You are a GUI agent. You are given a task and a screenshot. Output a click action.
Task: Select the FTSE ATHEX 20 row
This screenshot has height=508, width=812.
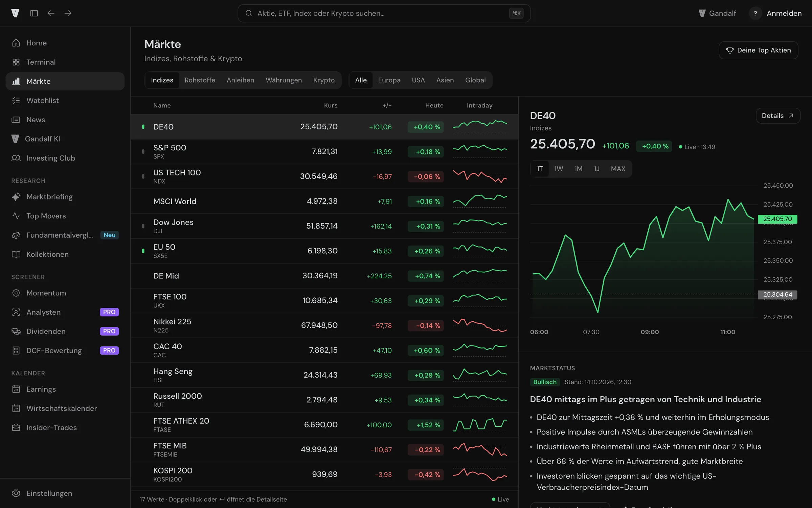324,425
